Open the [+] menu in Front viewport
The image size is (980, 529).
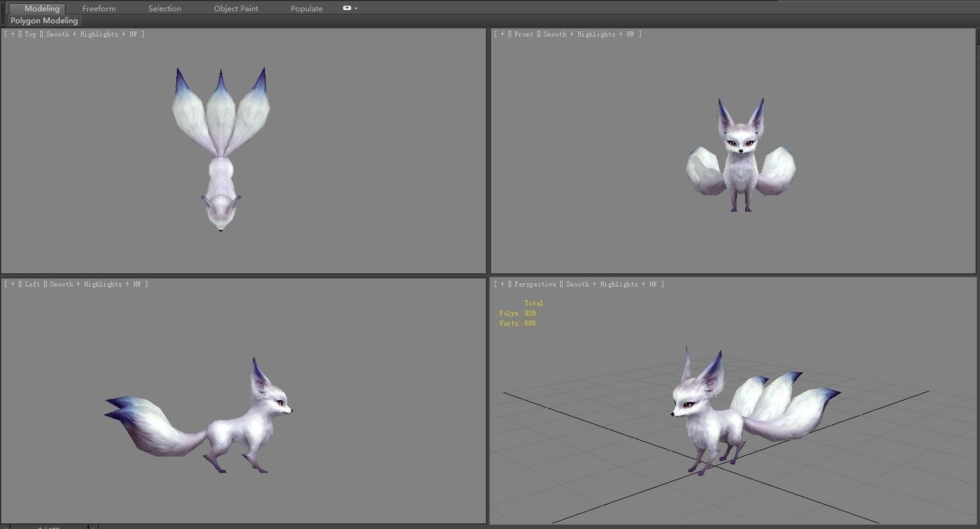click(x=502, y=34)
